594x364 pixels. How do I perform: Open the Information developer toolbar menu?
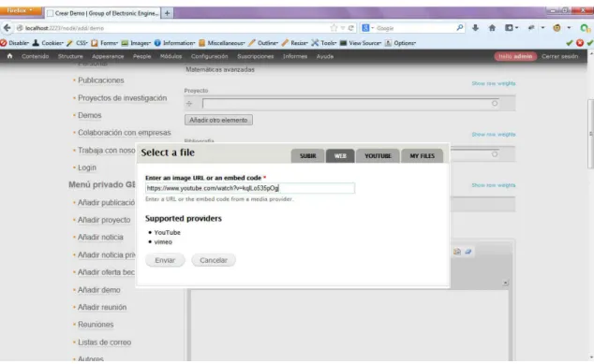(174, 43)
